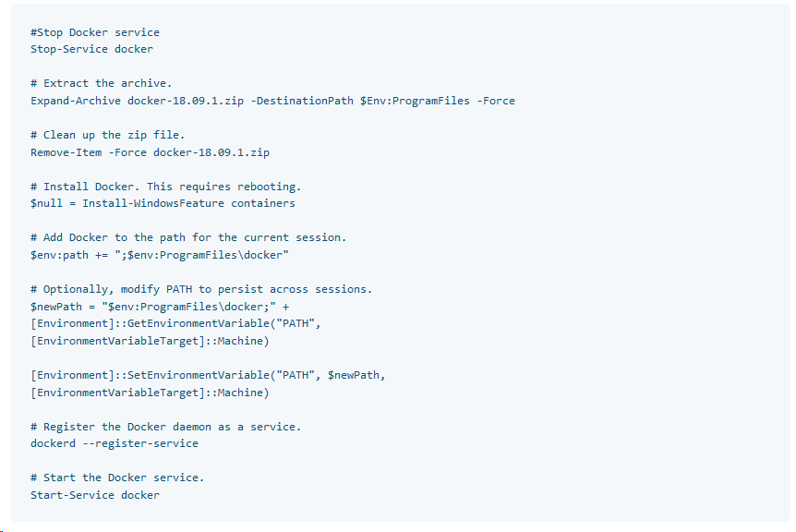Click the '#Stop Docker service' comment line
This screenshot has height=532, width=796.
pos(95,32)
